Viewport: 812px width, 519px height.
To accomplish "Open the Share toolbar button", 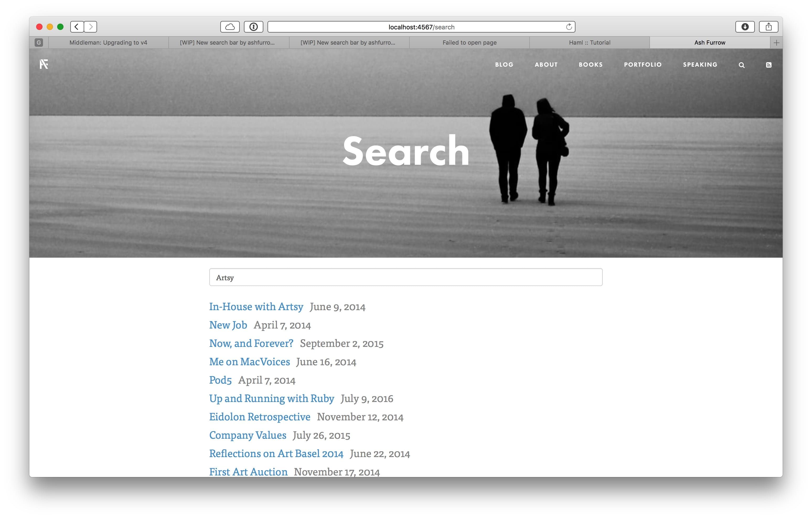I will coord(768,27).
